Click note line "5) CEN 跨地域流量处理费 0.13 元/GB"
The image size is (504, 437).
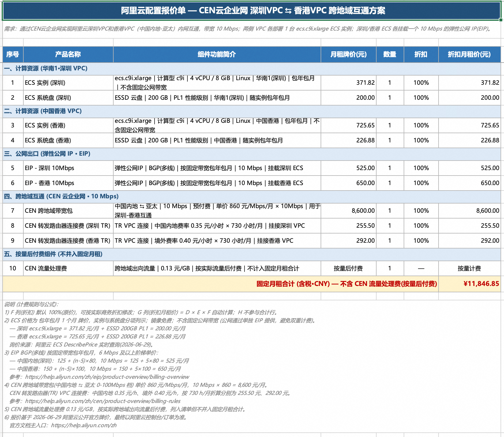125,409
